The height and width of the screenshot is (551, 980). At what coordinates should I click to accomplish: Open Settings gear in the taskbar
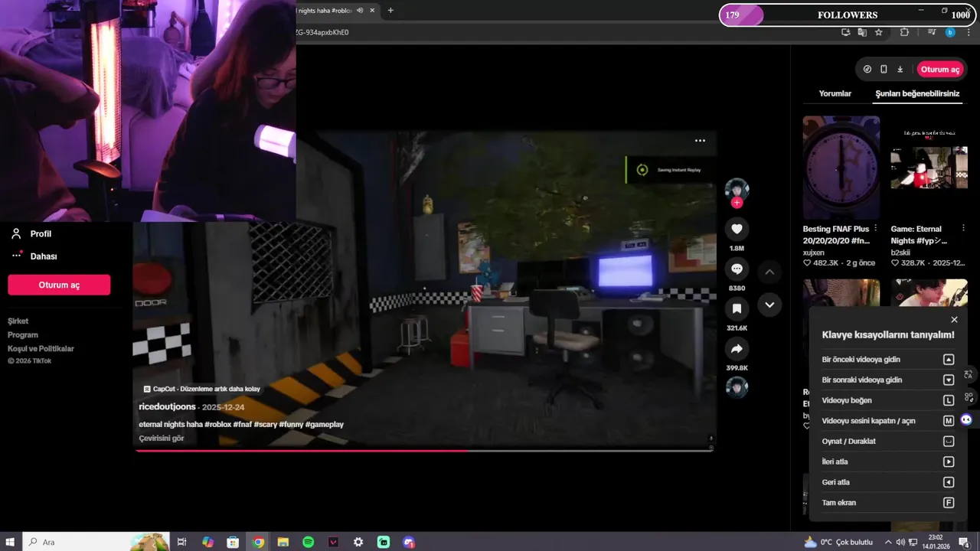pyautogui.click(x=358, y=542)
